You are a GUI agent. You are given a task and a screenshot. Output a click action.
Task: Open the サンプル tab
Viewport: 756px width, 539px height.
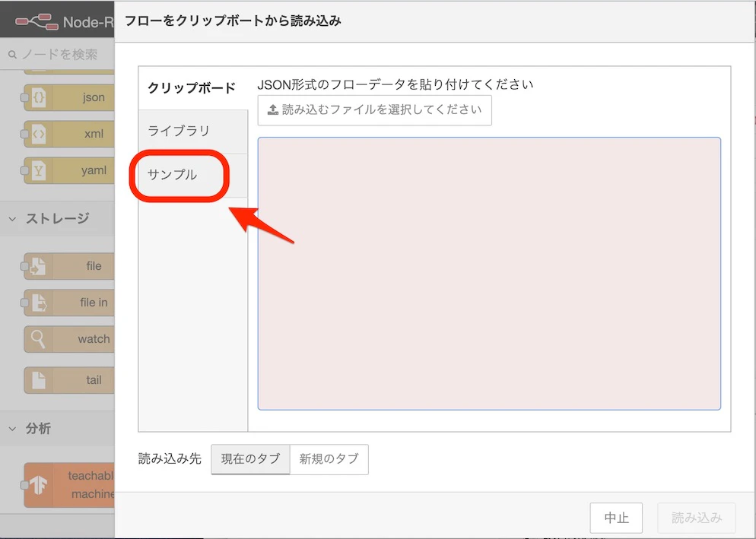pos(192,175)
